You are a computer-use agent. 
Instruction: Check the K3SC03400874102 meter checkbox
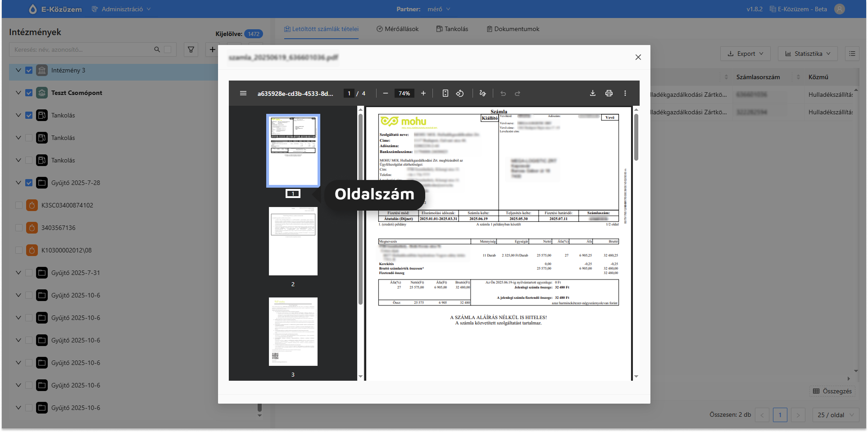click(x=19, y=205)
